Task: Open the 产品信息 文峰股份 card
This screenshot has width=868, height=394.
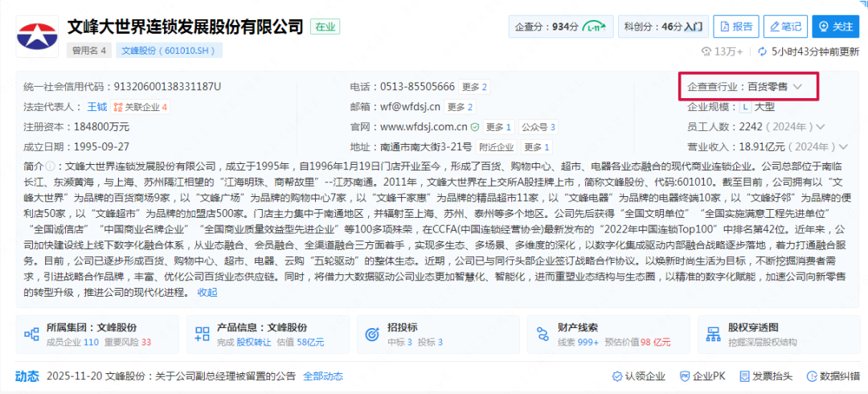Action: 268,334
